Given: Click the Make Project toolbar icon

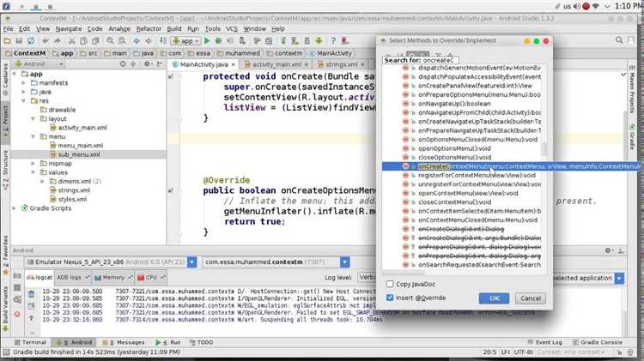Looking at the screenshot, I should tap(163, 41).
